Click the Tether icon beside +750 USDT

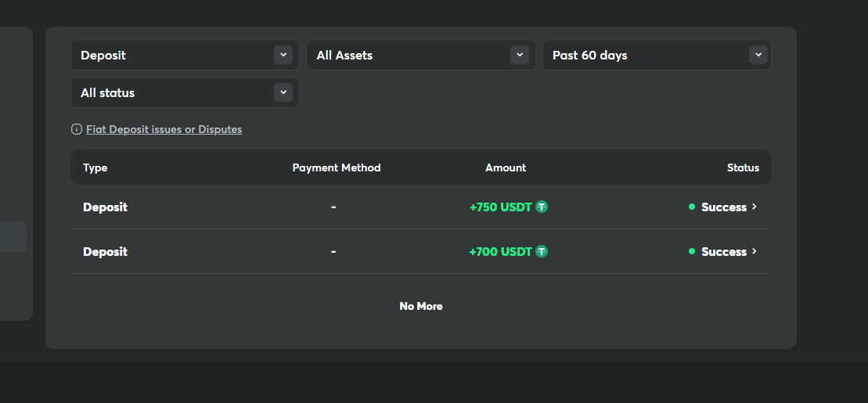click(x=542, y=207)
